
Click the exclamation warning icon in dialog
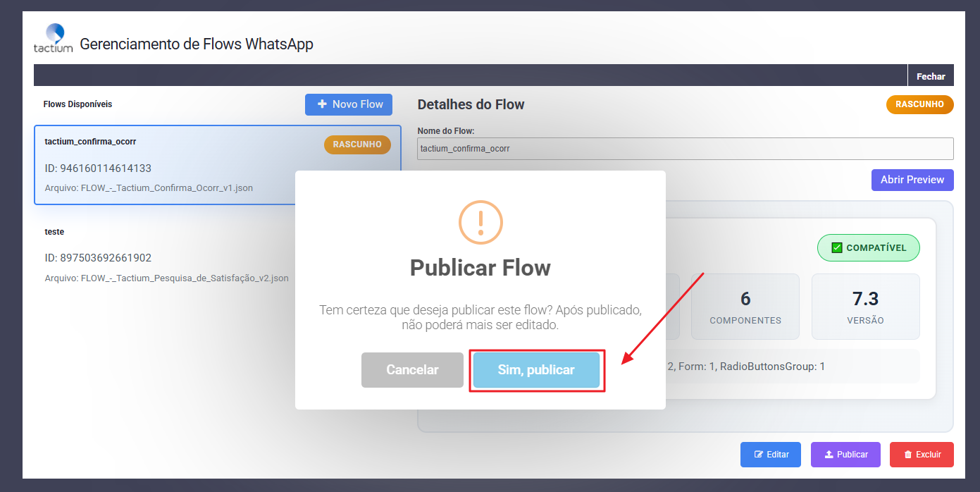[480, 222]
